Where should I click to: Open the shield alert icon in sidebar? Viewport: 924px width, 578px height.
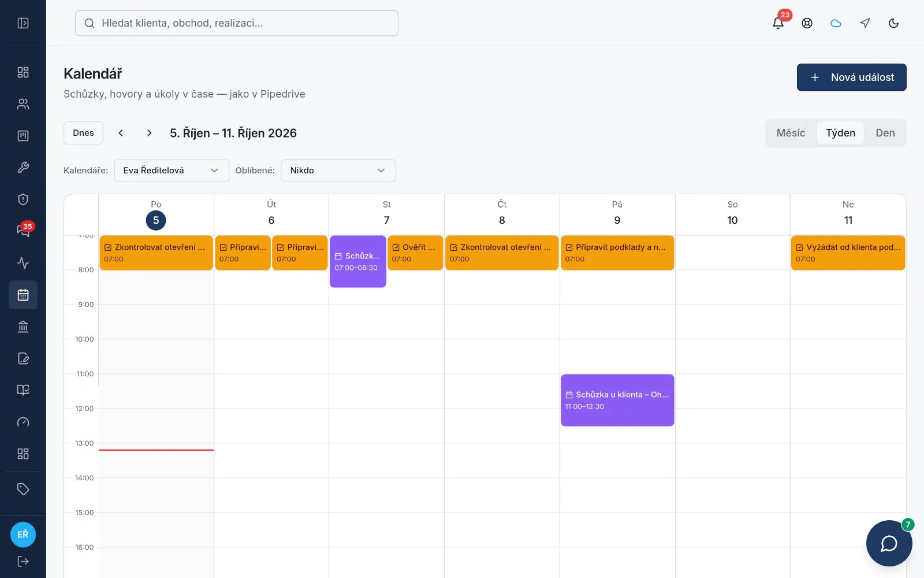(x=23, y=199)
